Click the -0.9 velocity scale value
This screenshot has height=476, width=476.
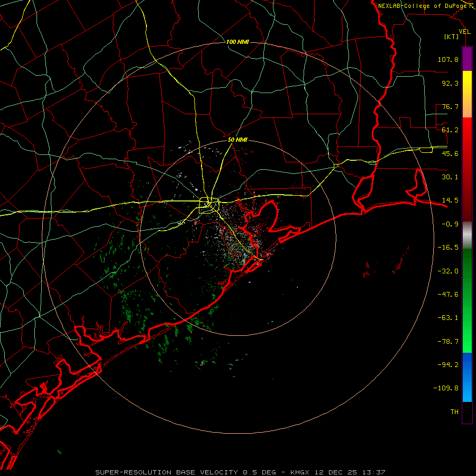tap(450, 224)
